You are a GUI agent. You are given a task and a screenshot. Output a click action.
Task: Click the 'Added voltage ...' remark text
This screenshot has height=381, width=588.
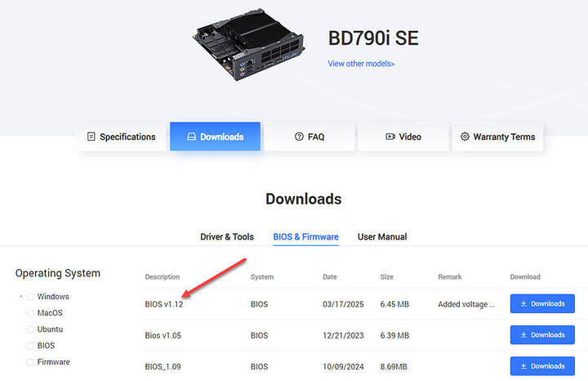pyautogui.click(x=466, y=304)
